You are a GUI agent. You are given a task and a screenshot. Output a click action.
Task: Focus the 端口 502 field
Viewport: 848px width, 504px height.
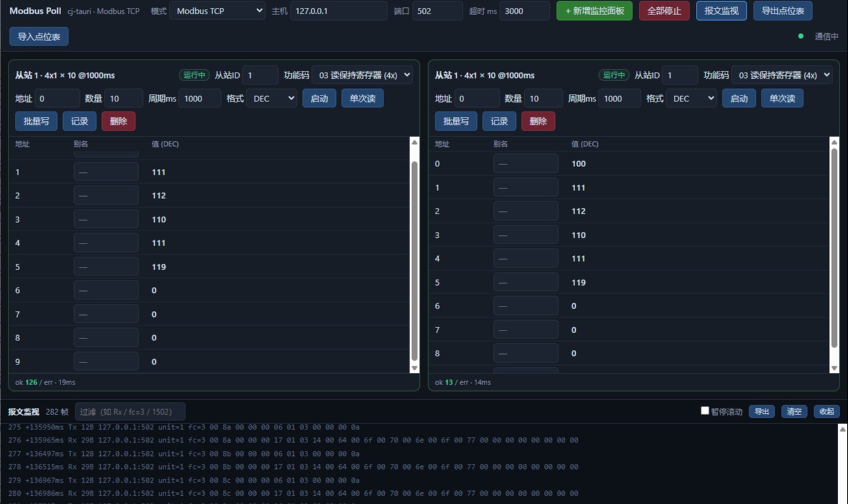tap(437, 11)
